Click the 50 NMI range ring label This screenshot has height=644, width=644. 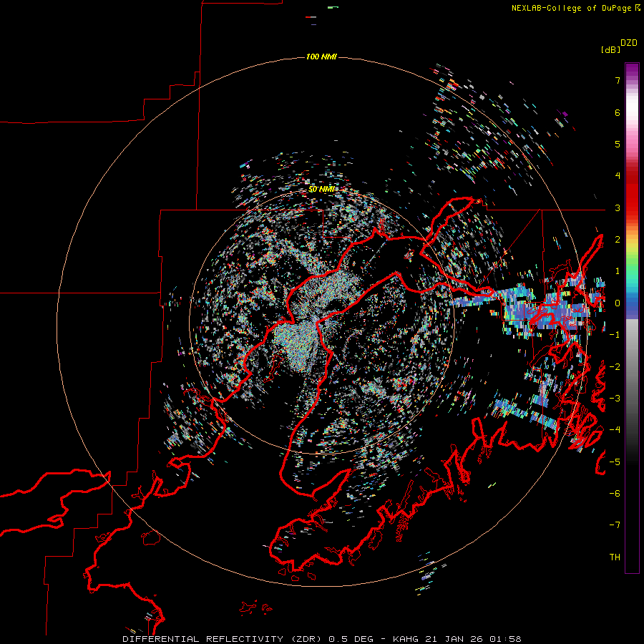tap(321, 189)
